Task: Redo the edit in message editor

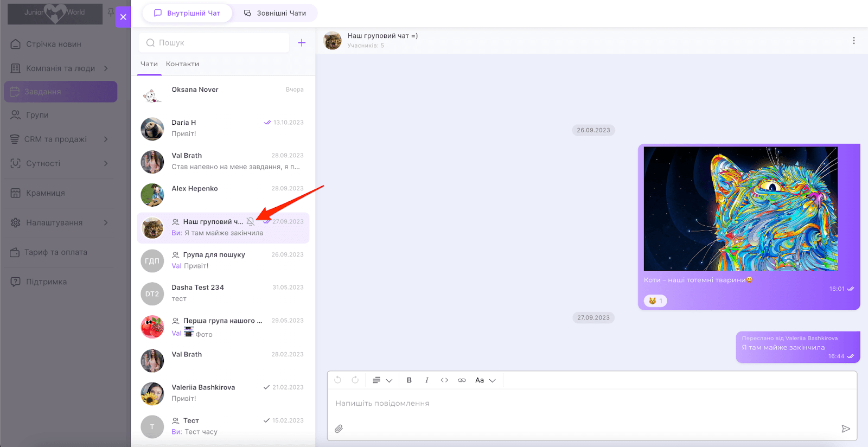Action: [355, 380]
